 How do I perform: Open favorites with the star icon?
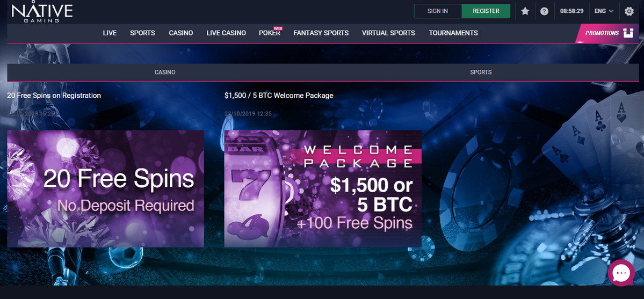525,11
